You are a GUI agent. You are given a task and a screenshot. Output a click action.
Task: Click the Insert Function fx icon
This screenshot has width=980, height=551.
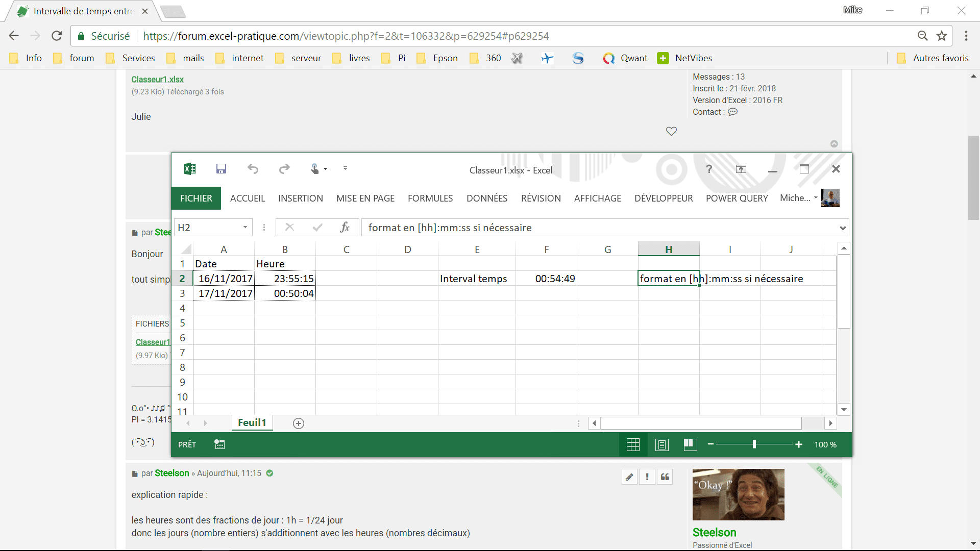tap(345, 228)
